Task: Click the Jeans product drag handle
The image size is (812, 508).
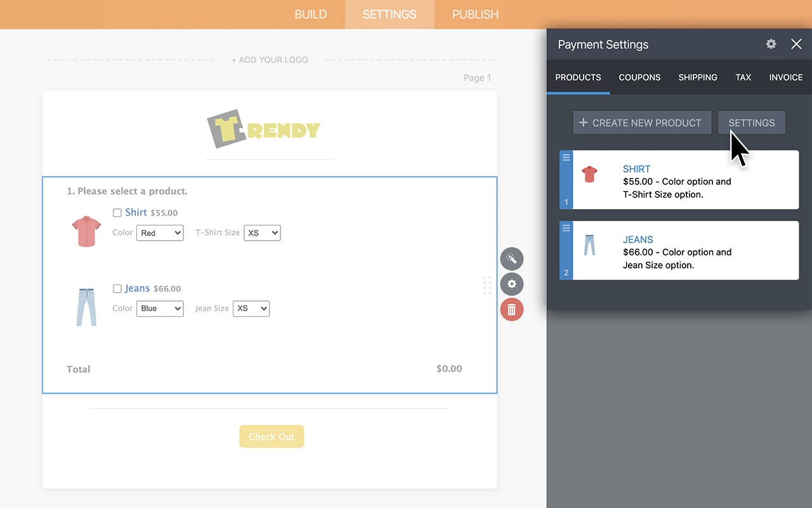Action: click(x=566, y=228)
